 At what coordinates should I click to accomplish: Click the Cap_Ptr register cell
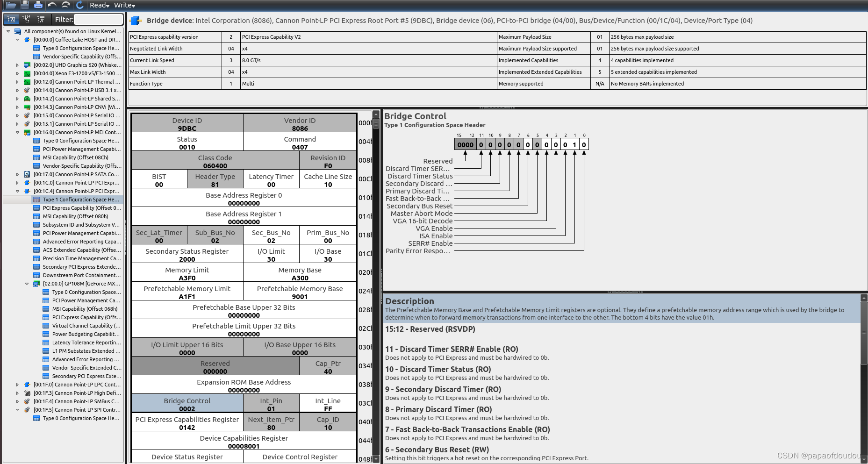pyautogui.click(x=328, y=366)
